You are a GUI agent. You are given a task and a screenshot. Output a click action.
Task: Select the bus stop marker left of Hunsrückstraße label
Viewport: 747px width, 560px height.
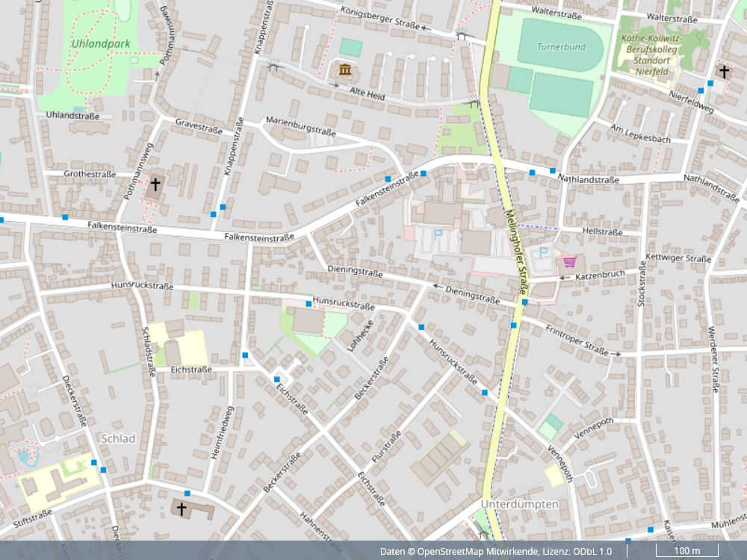[x=309, y=304]
